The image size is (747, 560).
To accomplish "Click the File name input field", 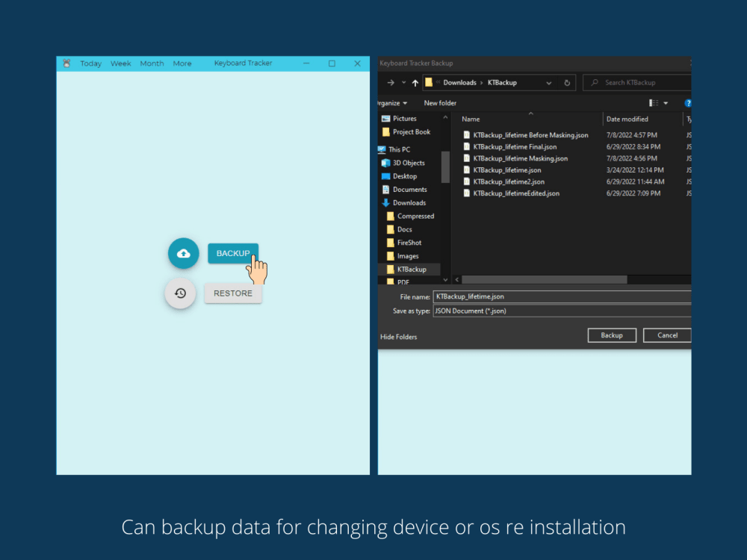I will click(562, 296).
